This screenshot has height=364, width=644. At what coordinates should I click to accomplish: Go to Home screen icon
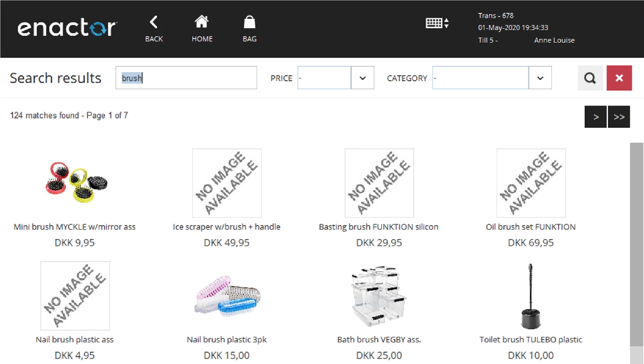coord(202,22)
